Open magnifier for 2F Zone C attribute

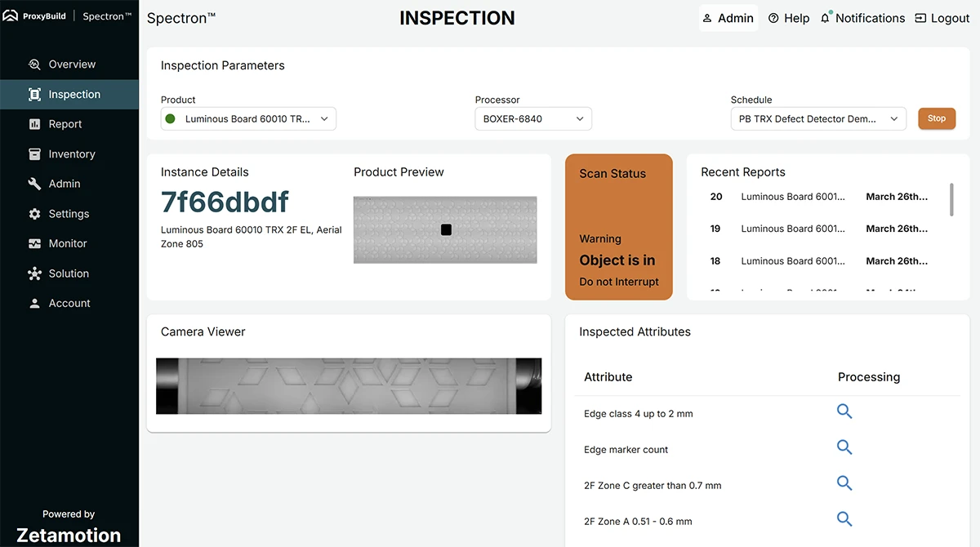pyautogui.click(x=844, y=483)
